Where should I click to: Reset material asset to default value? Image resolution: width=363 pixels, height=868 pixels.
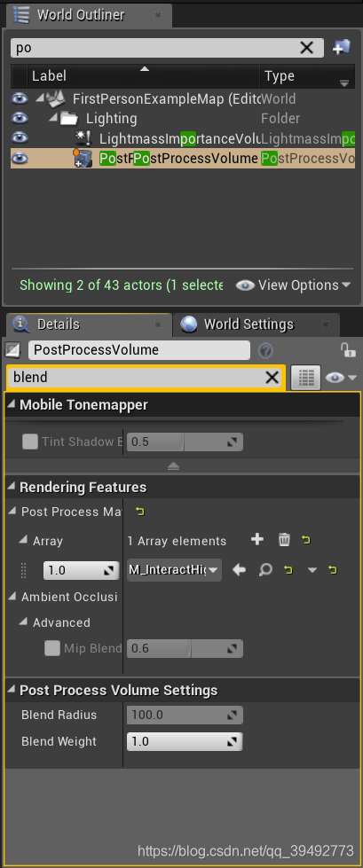pyautogui.click(x=287, y=569)
